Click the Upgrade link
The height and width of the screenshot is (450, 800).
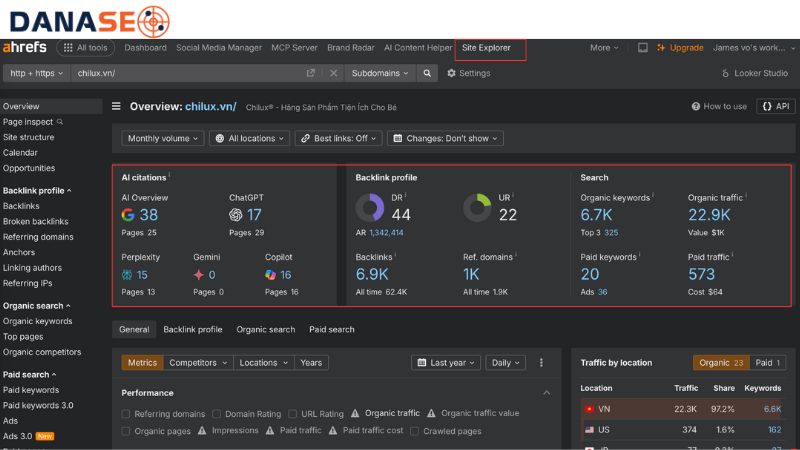tap(686, 47)
